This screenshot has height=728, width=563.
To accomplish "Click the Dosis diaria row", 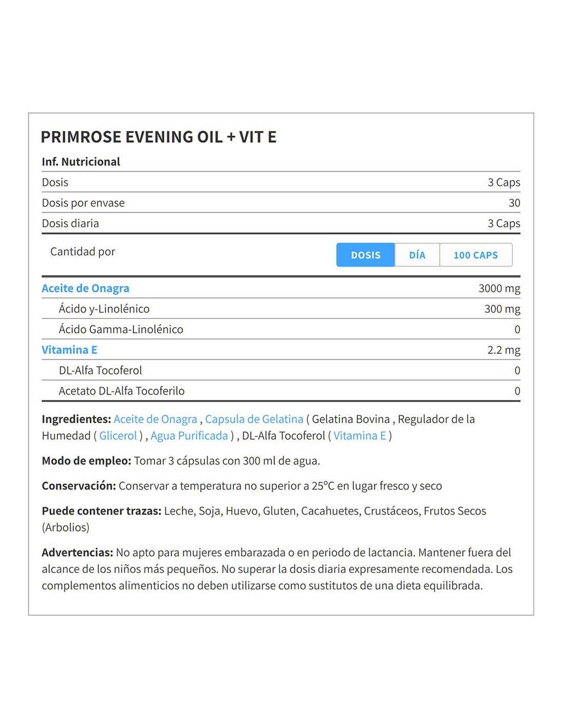I will click(x=281, y=223).
